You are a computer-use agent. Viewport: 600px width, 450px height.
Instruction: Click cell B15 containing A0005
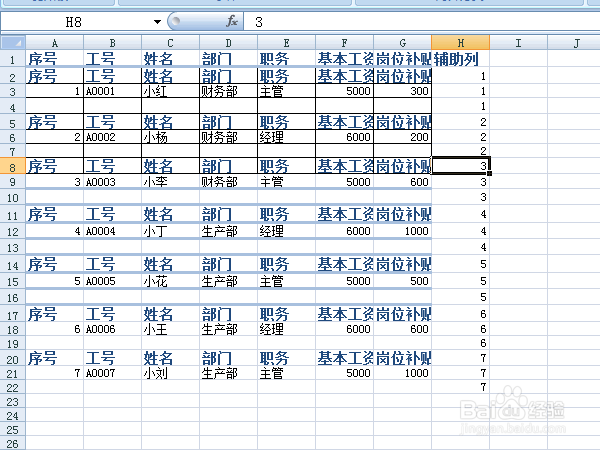(x=112, y=281)
